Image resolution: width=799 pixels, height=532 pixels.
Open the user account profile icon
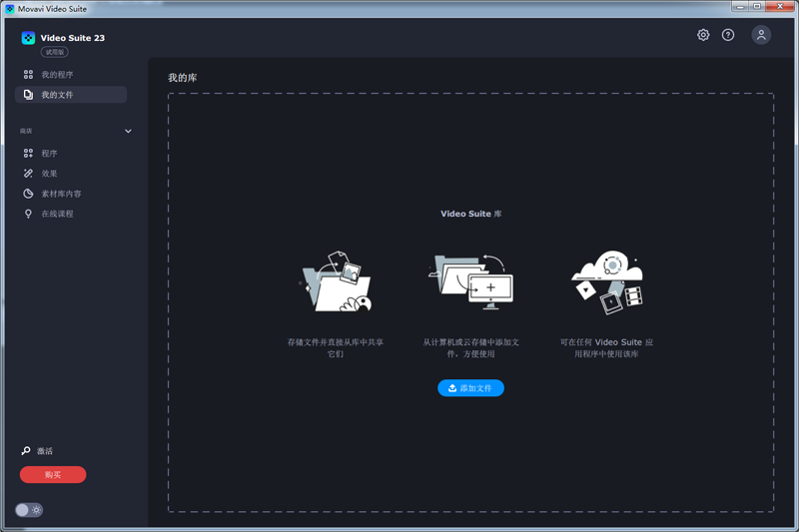point(761,35)
